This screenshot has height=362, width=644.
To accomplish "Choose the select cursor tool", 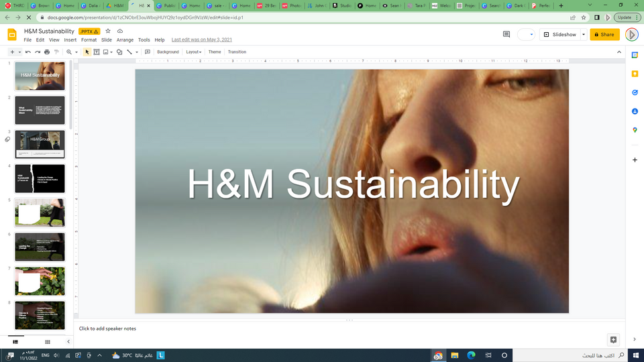I will tap(87, 52).
